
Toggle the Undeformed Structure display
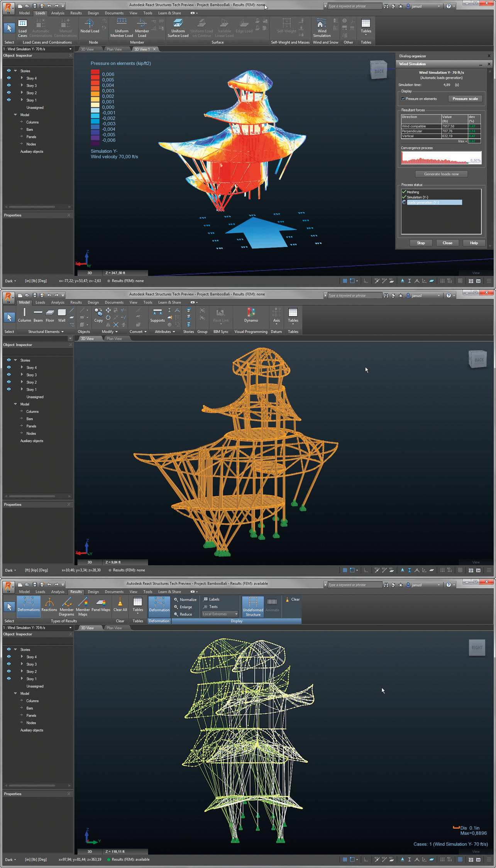[x=253, y=606]
